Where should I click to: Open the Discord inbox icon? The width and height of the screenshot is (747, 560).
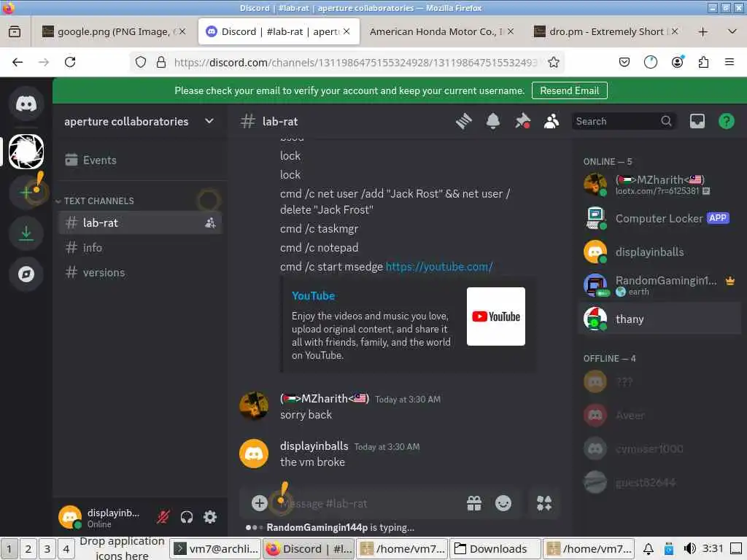pyautogui.click(x=697, y=122)
